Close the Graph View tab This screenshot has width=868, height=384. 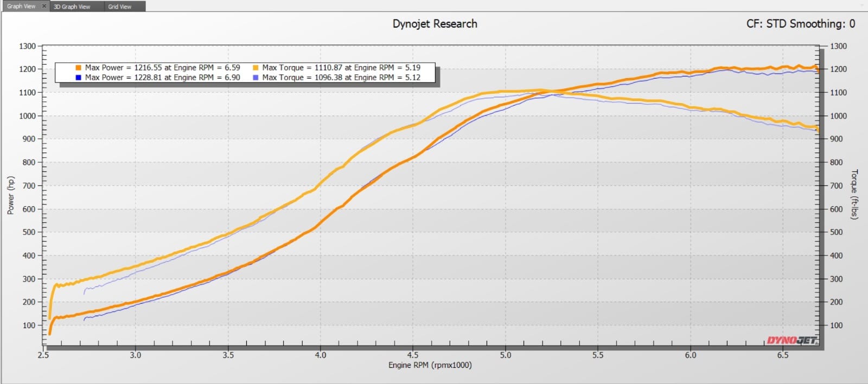coord(44,6)
